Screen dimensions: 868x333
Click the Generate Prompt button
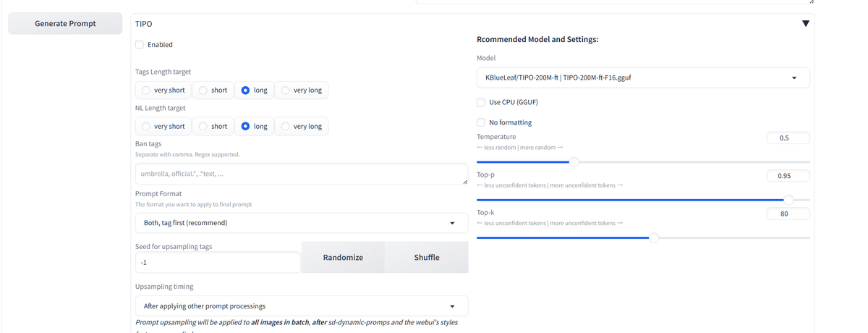(65, 24)
